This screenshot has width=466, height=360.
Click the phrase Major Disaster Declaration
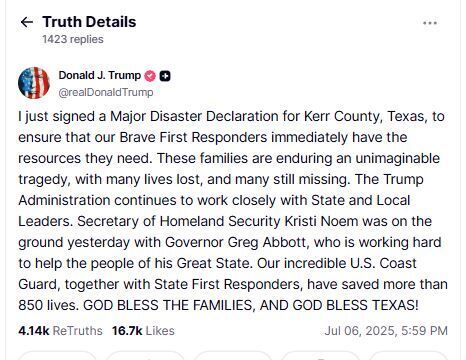click(194, 116)
